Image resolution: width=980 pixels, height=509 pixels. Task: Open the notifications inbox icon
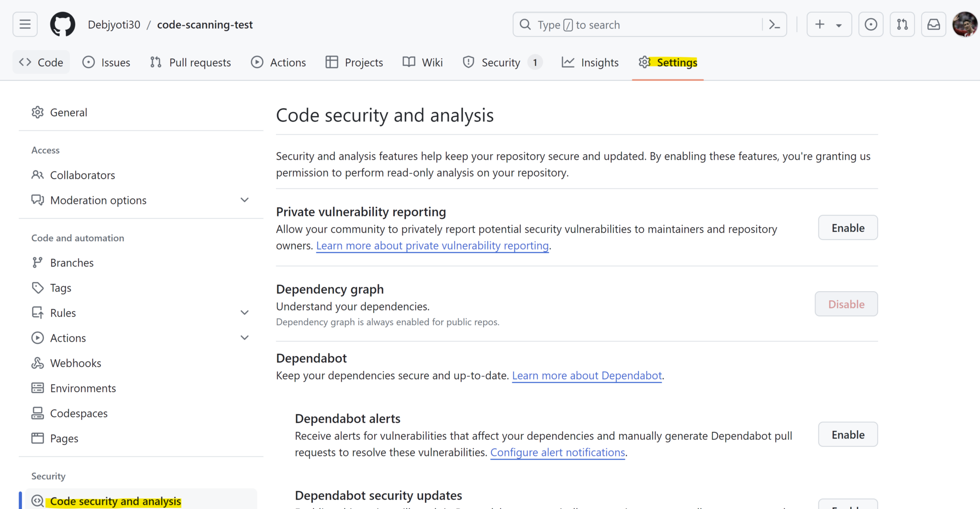(x=933, y=24)
